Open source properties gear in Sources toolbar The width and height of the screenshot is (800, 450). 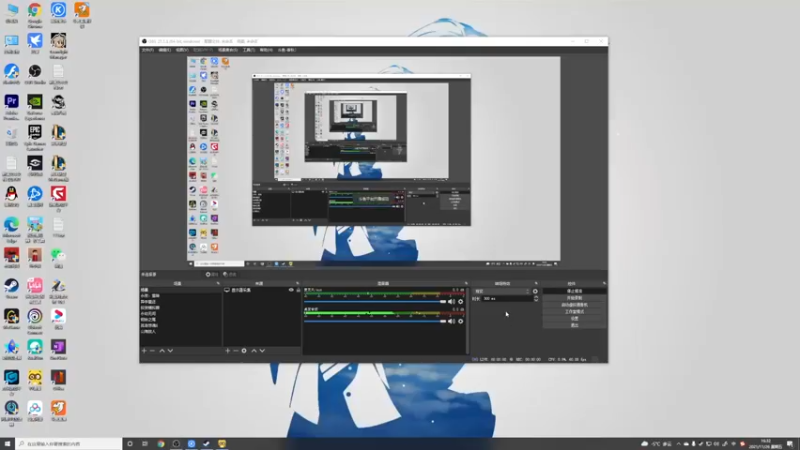244,351
